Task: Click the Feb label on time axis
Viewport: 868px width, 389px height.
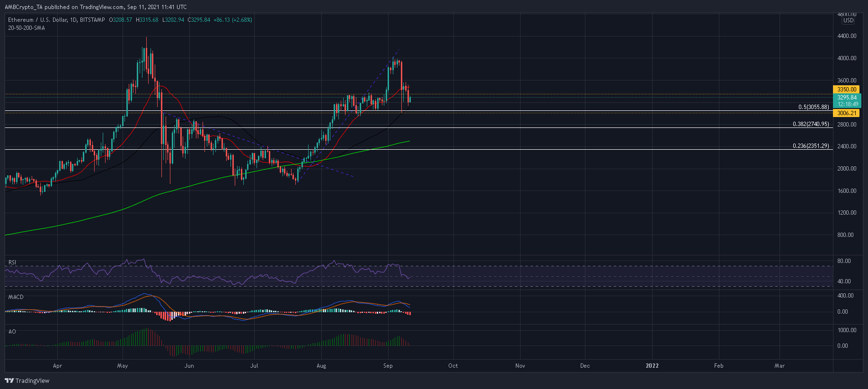Action: point(718,366)
